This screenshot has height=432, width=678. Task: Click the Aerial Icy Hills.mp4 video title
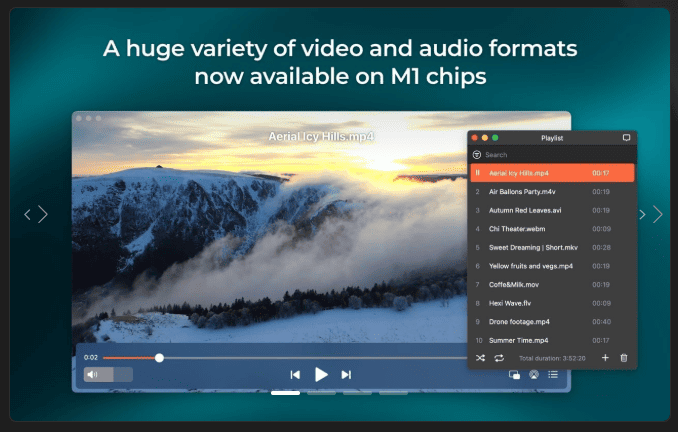coord(321,137)
